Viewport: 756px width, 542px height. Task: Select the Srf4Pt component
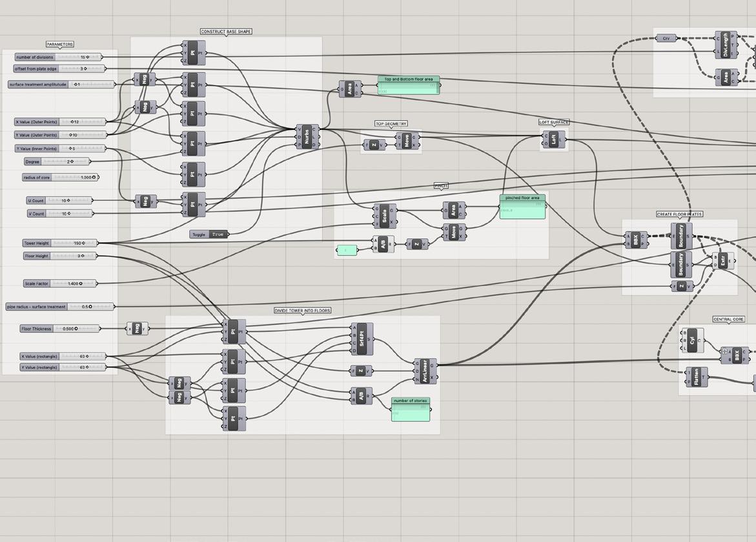click(362, 339)
